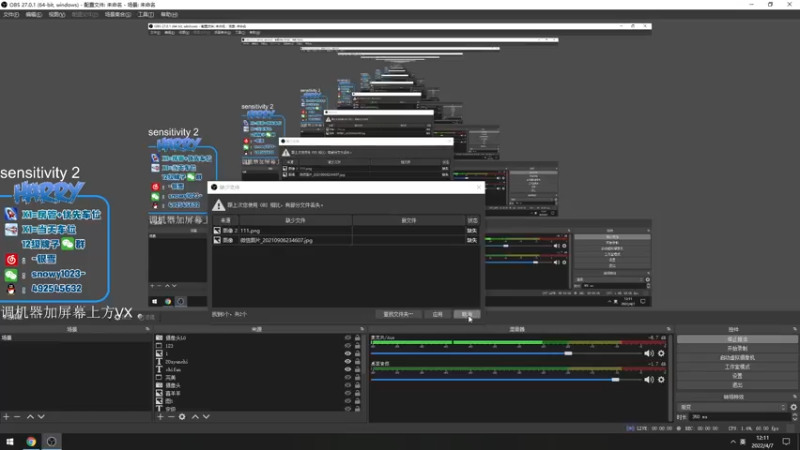This screenshot has width=800, height=450.
Task: Open the Windows Start menu
Action: [x=10, y=441]
